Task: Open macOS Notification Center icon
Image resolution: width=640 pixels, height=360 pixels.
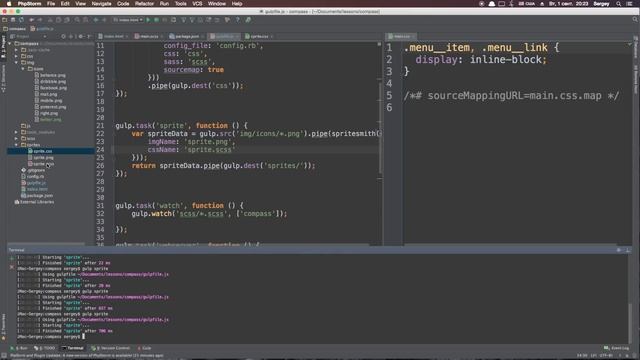Action: (x=629, y=4)
